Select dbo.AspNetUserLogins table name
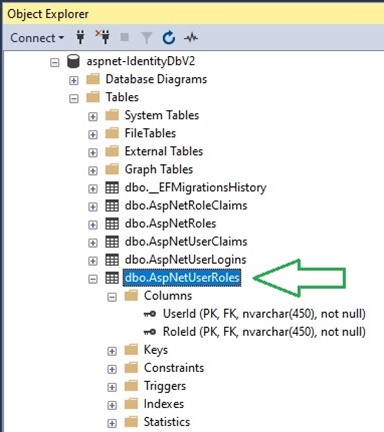 (186, 260)
